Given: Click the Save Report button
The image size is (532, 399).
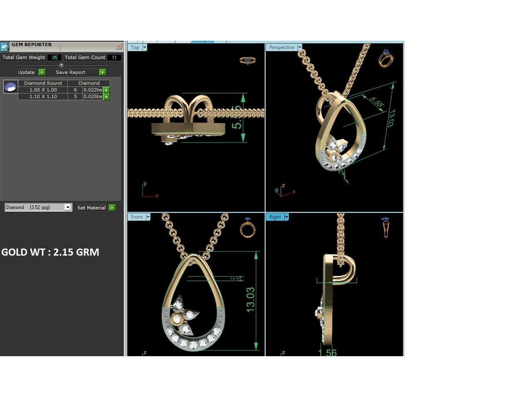Looking at the screenshot, I should [76, 72].
